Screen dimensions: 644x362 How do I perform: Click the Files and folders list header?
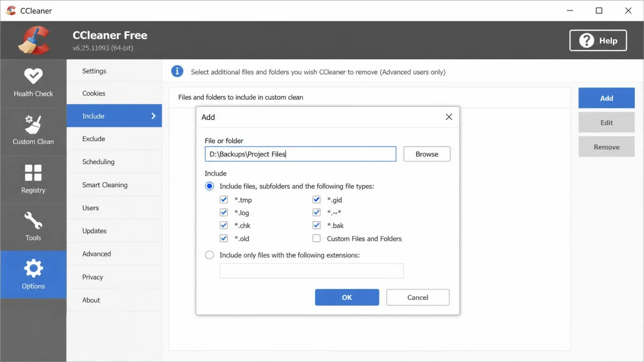369,97
